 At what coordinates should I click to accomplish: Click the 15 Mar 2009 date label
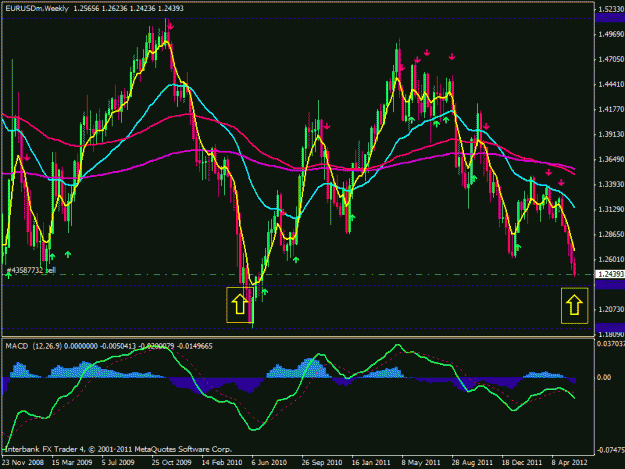pyautogui.click(x=72, y=463)
